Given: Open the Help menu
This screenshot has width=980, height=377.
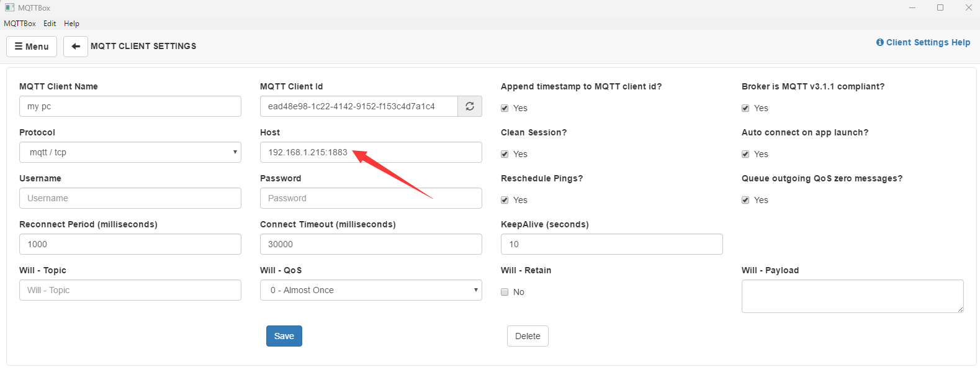Looking at the screenshot, I should pos(71,24).
